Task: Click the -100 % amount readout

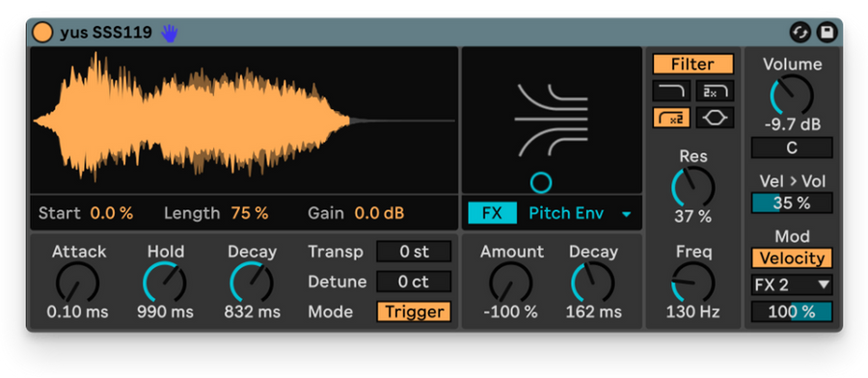Action: coord(510,311)
